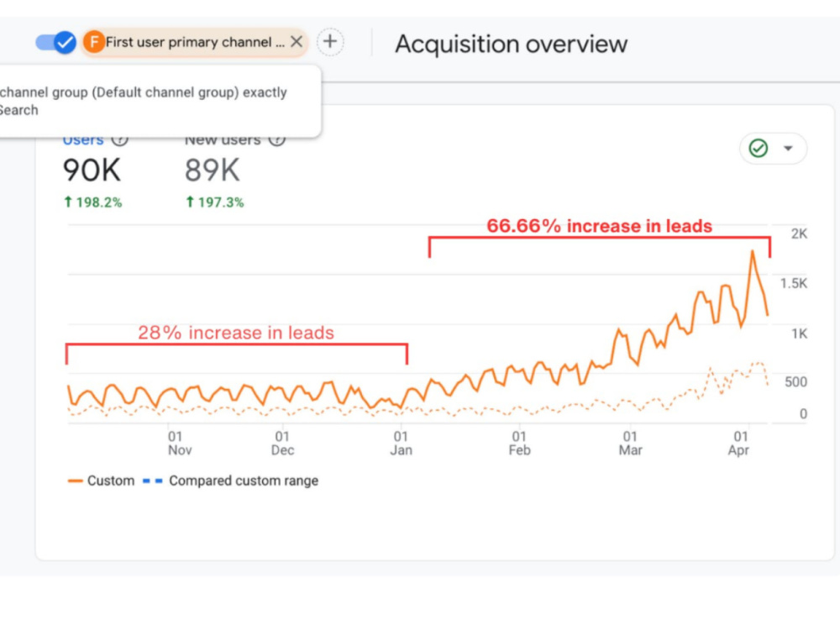Open the help icon beside Users
Screen dimensions: 840x630
click(120, 139)
